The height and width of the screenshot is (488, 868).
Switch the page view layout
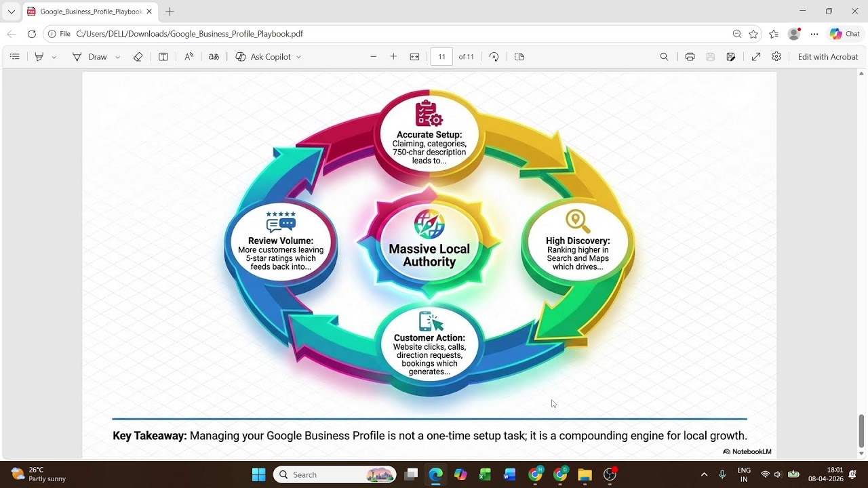(x=519, y=57)
